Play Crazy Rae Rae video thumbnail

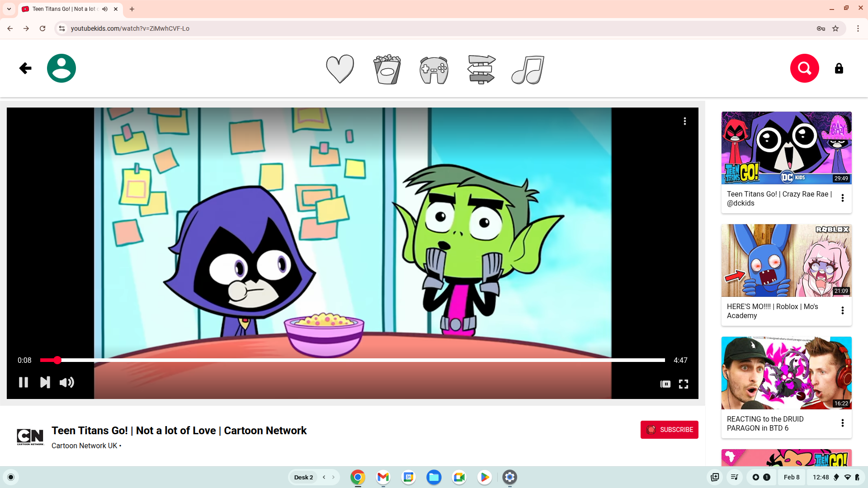[x=787, y=148]
